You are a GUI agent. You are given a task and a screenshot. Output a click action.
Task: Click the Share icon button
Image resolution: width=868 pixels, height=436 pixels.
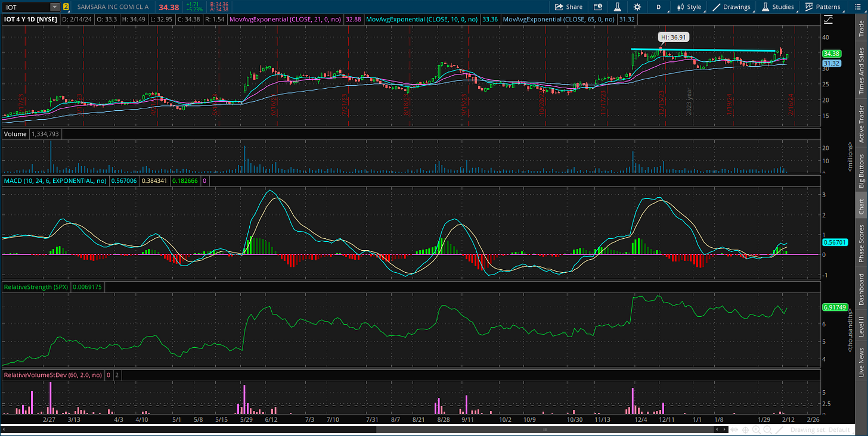coord(569,7)
